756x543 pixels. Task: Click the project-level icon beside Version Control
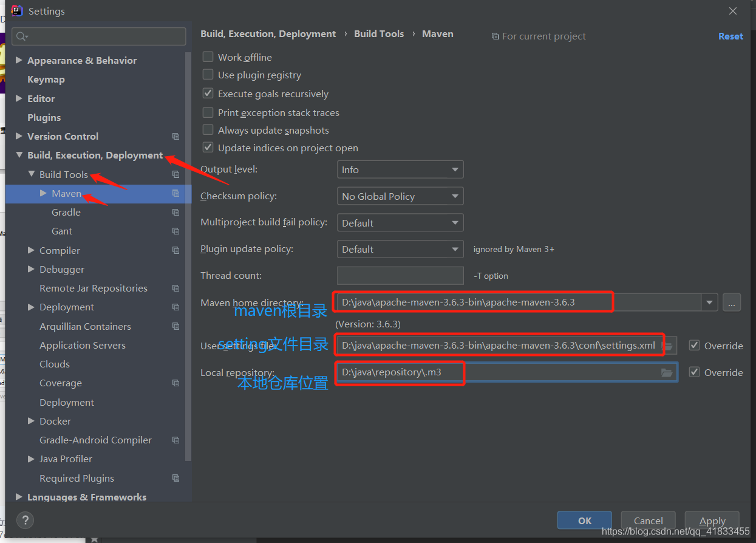pos(175,137)
